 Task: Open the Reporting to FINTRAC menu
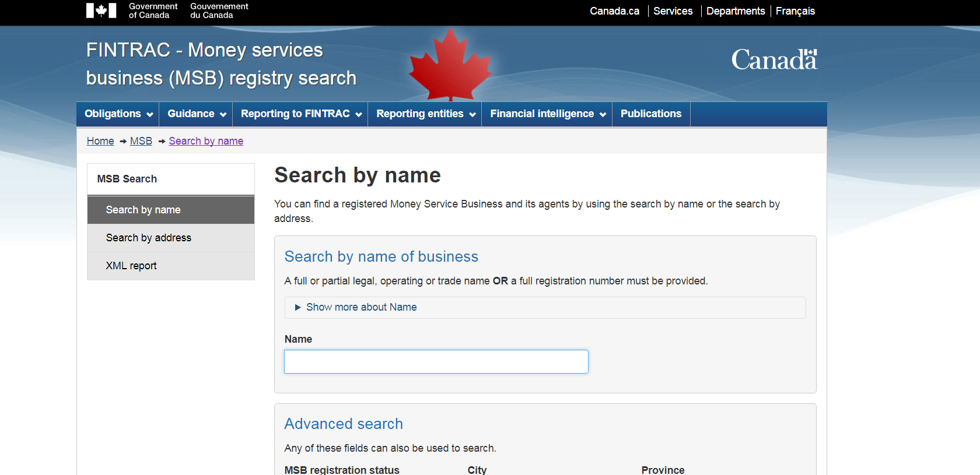[301, 114]
